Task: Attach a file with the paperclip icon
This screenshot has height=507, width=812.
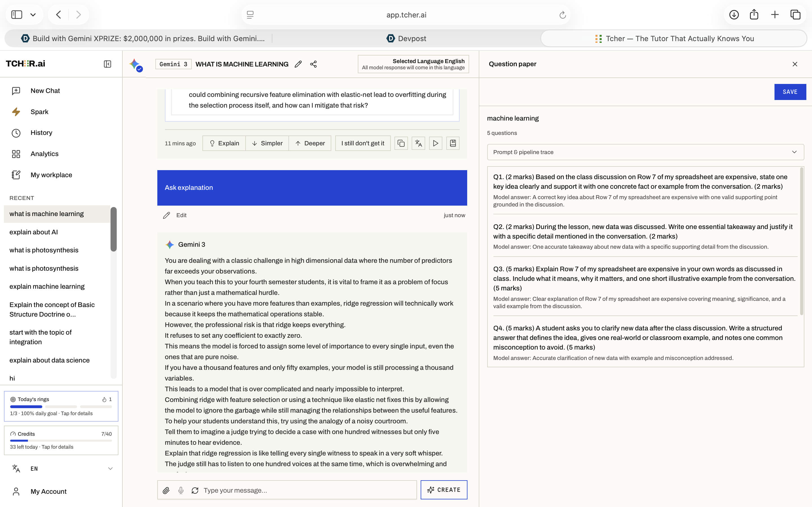Action: 166,490
